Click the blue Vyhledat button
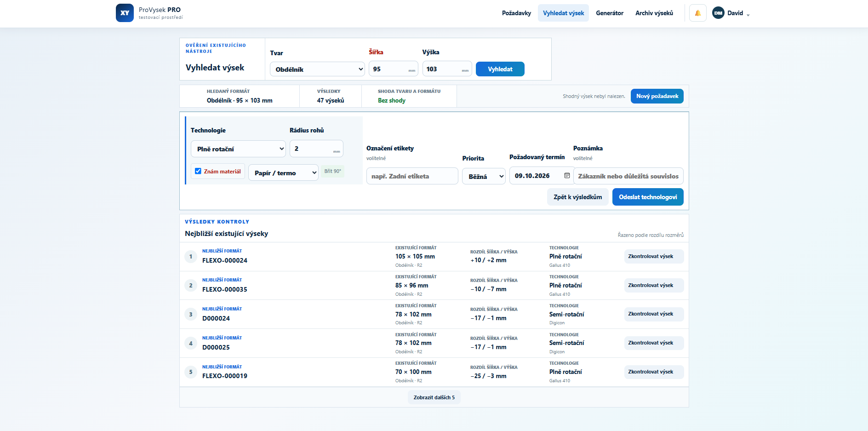 (500, 69)
